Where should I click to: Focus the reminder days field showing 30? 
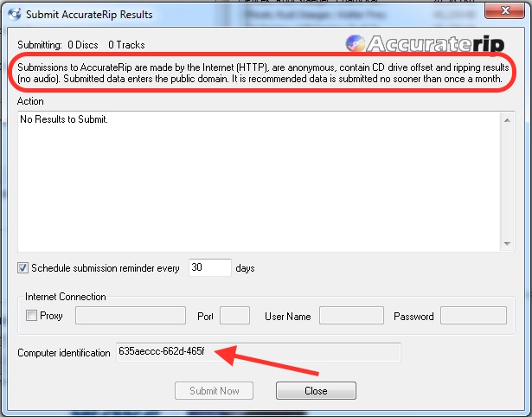(x=209, y=268)
